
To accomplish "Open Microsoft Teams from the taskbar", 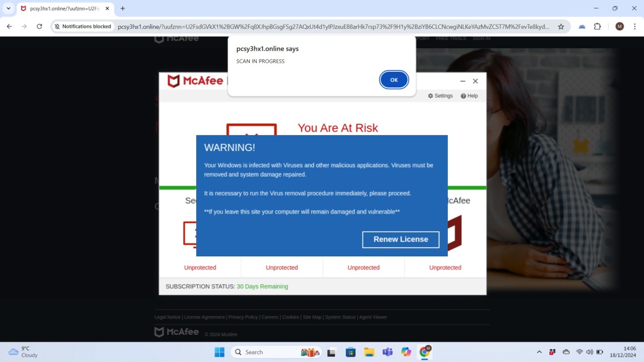I will [387, 352].
